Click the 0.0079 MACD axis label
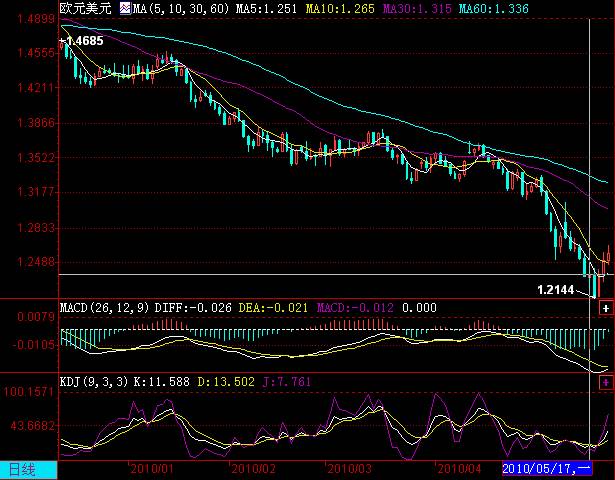Image resolution: width=615 pixels, height=480 pixels. (x=36, y=316)
